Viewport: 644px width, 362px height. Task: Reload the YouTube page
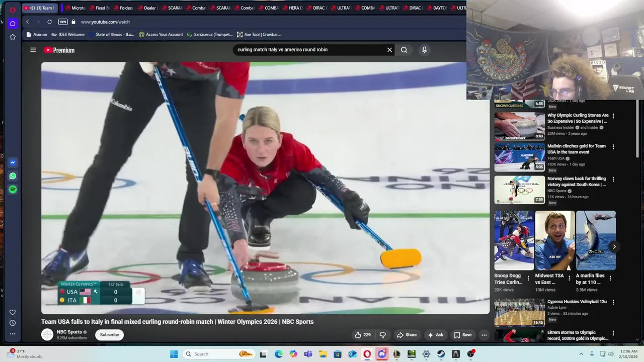49,22
